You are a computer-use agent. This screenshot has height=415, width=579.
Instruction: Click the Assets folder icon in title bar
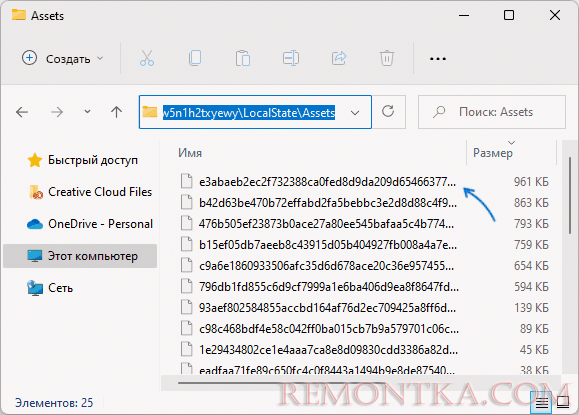click(18, 15)
